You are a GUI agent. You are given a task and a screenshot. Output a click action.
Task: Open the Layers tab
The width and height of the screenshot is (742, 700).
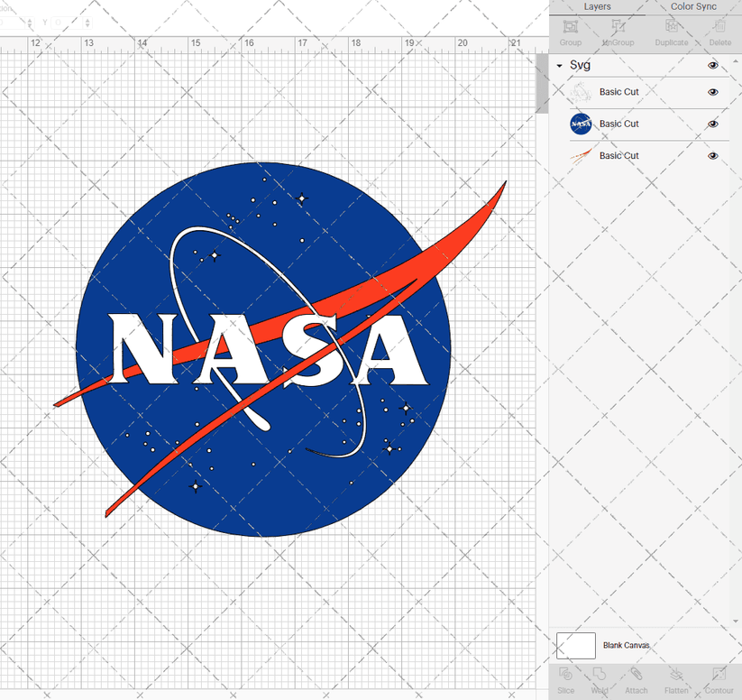[597, 6]
